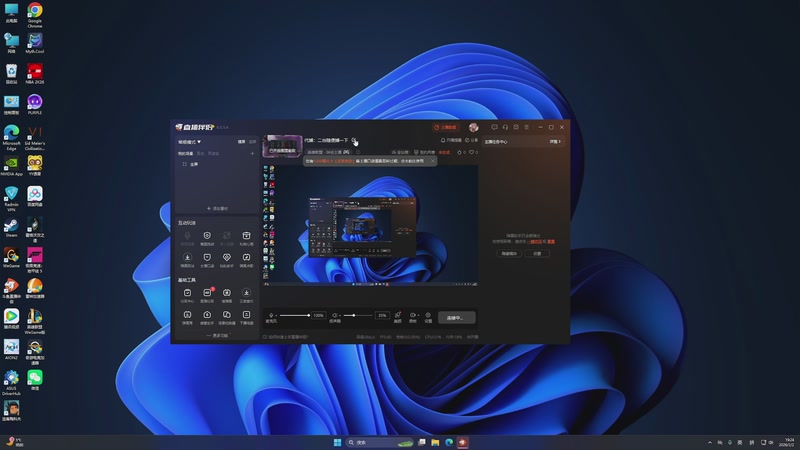The image size is (800, 450).
Task: Switch layout to 横屏 landscape mode
Action: click(x=241, y=142)
